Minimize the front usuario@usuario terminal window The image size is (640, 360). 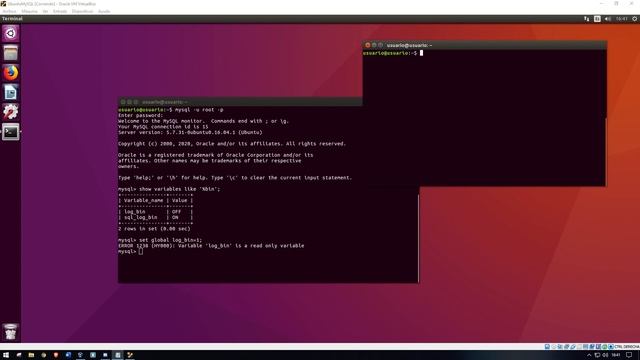(374, 45)
